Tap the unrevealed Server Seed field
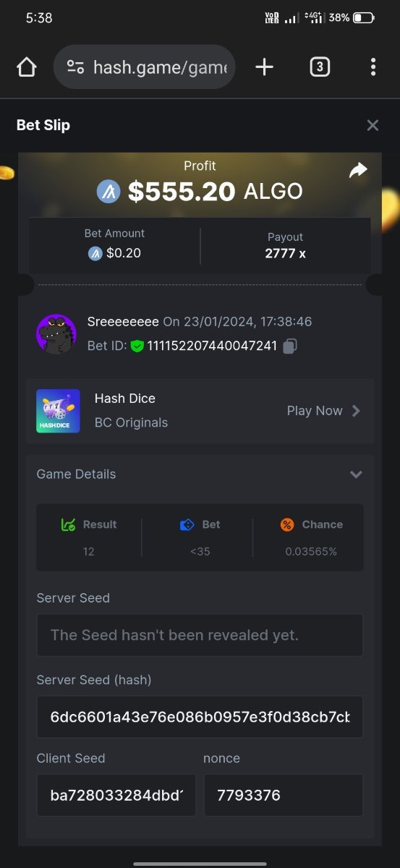The image size is (400, 868). pos(200,635)
